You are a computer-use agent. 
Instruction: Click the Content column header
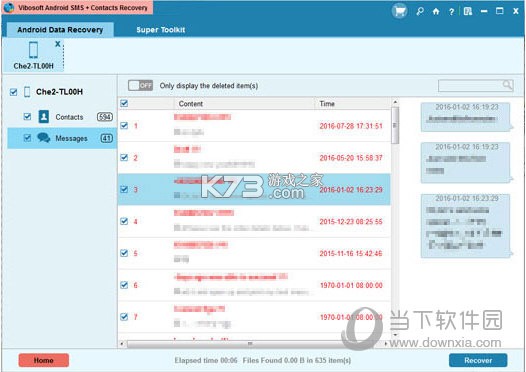[x=244, y=104]
